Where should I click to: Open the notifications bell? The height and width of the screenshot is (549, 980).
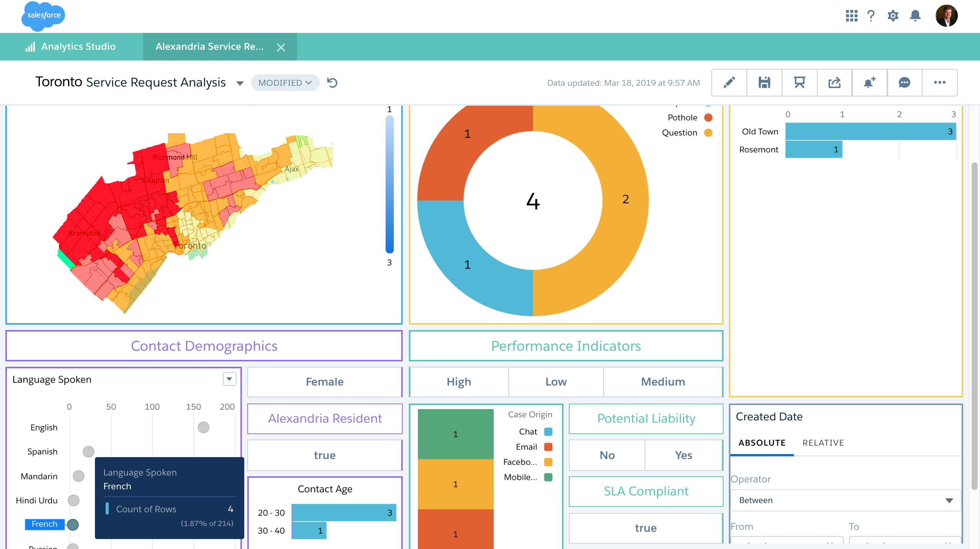[x=915, y=16]
